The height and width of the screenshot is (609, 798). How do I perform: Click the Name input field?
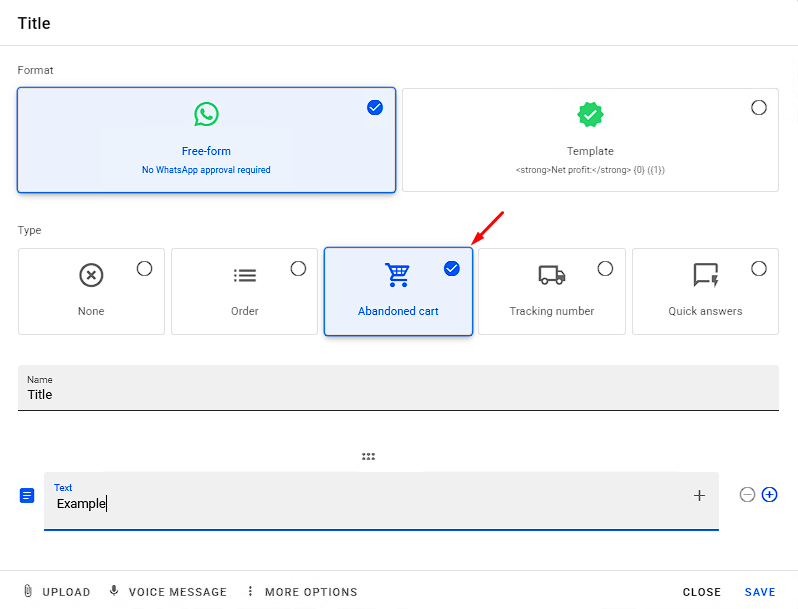pyautogui.click(x=398, y=394)
